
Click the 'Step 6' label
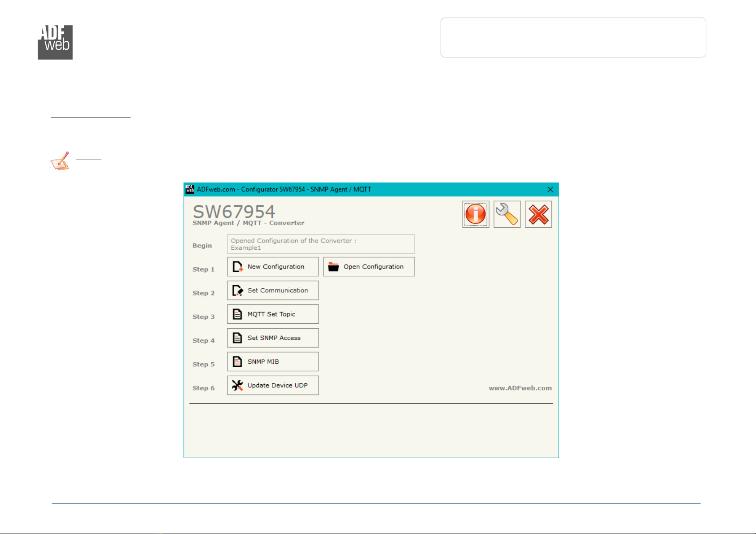tap(204, 388)
